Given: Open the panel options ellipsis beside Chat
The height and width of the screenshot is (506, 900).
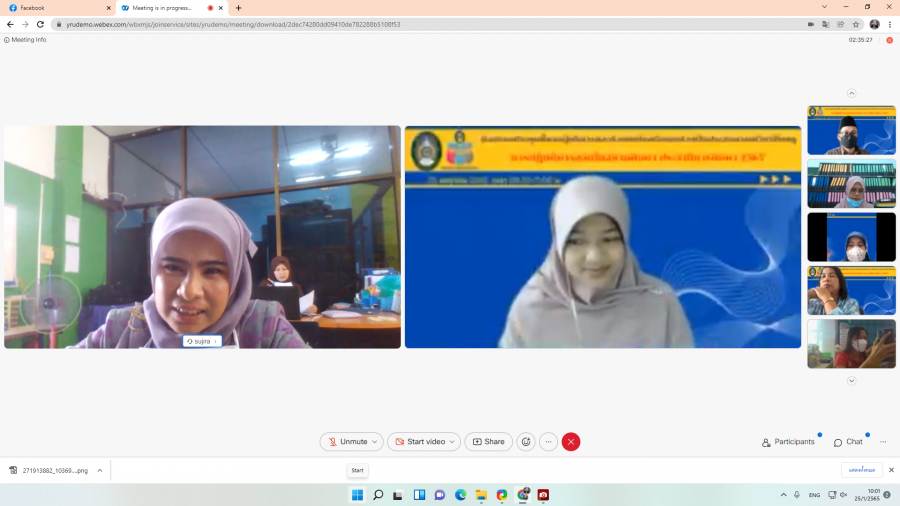Looking at the screenshot, I should [x=883, y=442].
